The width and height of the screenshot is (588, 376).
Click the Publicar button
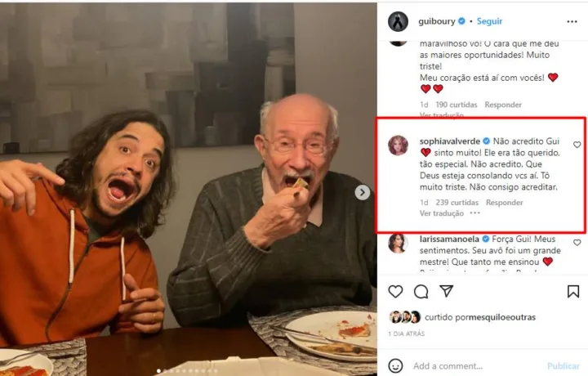coord(563,366)
